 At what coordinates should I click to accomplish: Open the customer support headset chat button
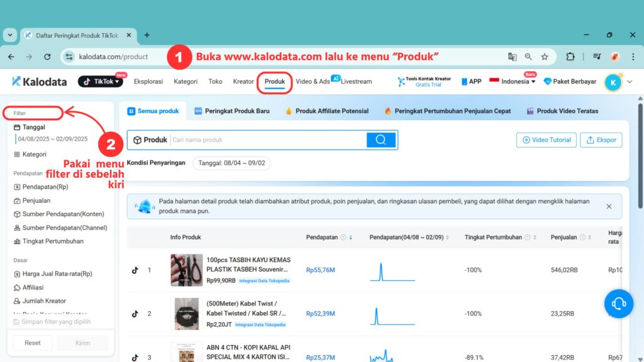coord(619,304)
